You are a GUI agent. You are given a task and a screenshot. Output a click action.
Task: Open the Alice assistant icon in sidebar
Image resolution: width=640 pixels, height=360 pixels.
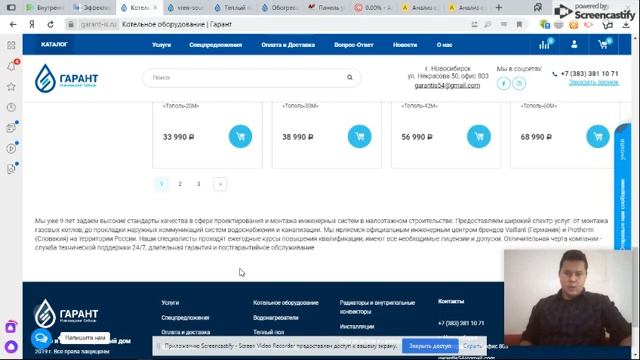tap(11, 347)
